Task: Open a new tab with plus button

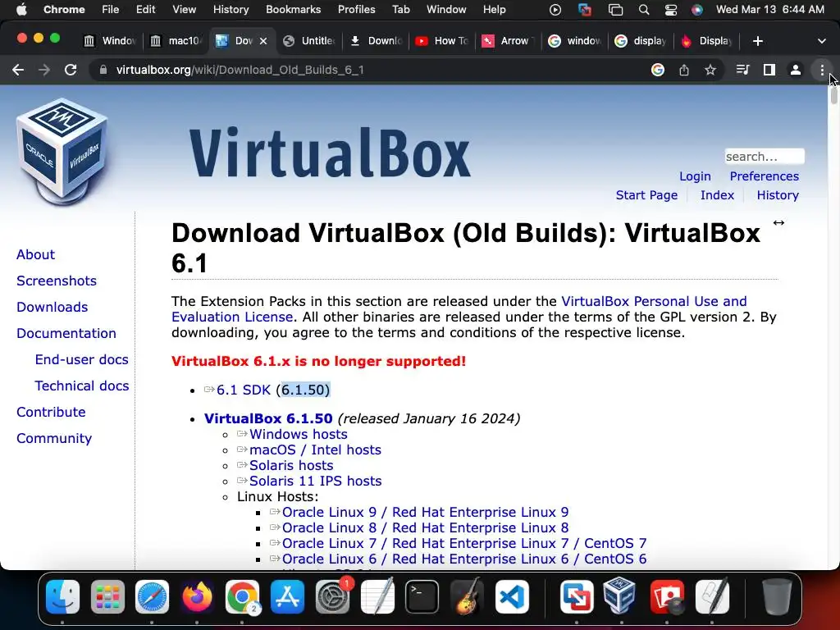Action: (757, 41)
